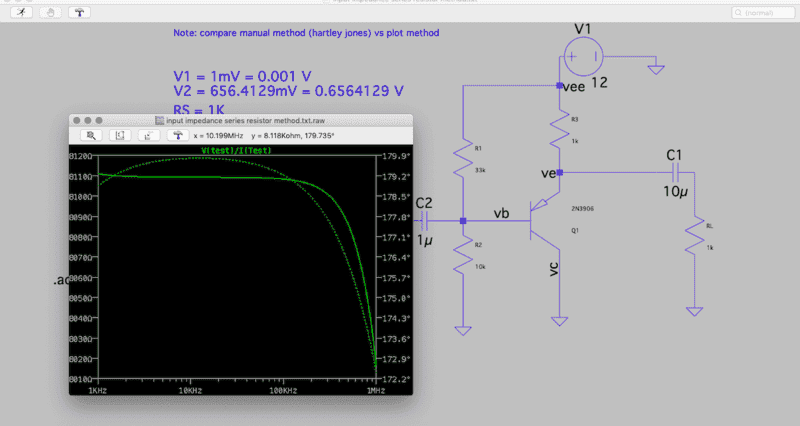800x426 pixels.
Task: Click the 100KHz label on frequency axis
Action: [x=283, y=391]
